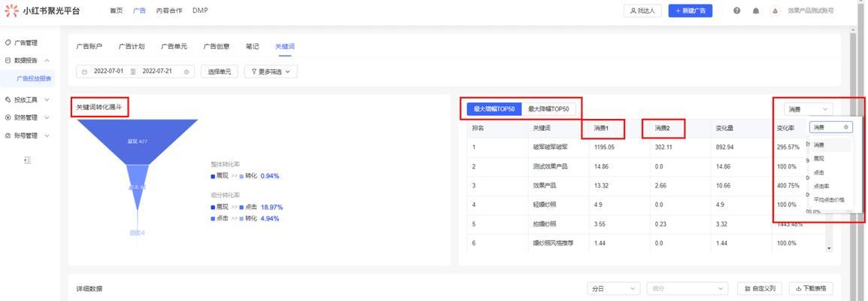The height and width of the screenshot is (301, 868).
Task: Click the 测试效果产品 keyword cell
Action: 551,166
